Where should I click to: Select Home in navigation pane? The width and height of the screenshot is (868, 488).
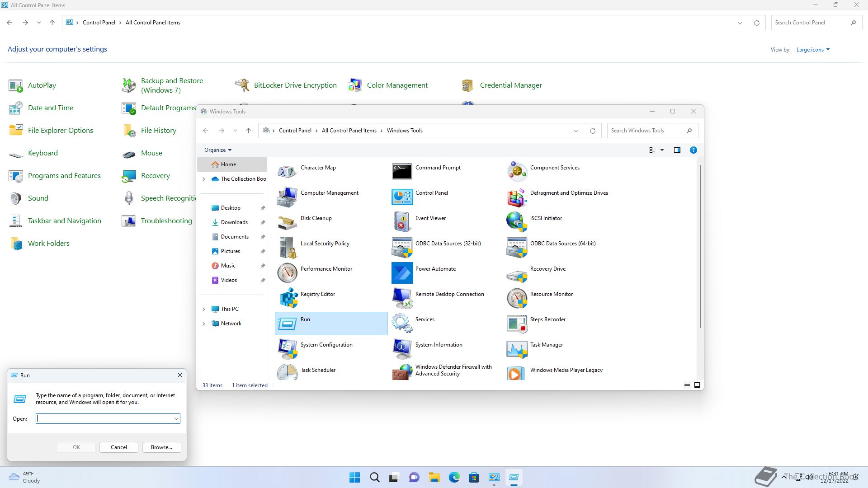pyautogui.click(x=232, y=164)
